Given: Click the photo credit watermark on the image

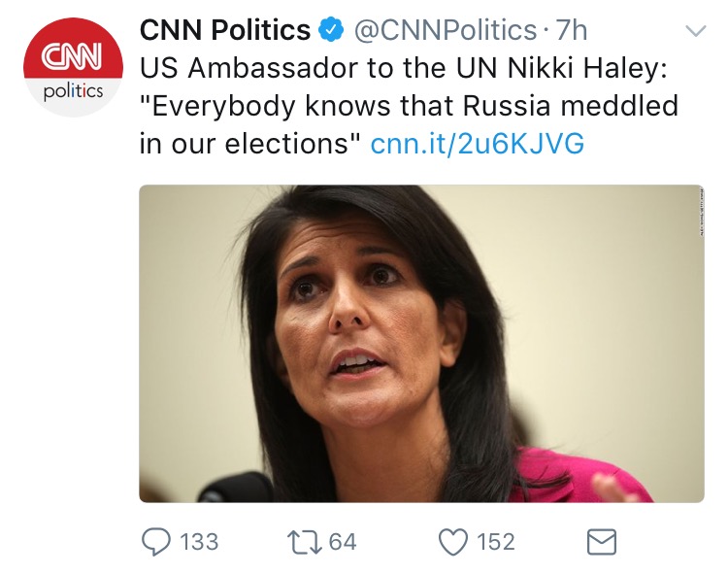Looking at the screenshot, I should (x=702, y=212).
